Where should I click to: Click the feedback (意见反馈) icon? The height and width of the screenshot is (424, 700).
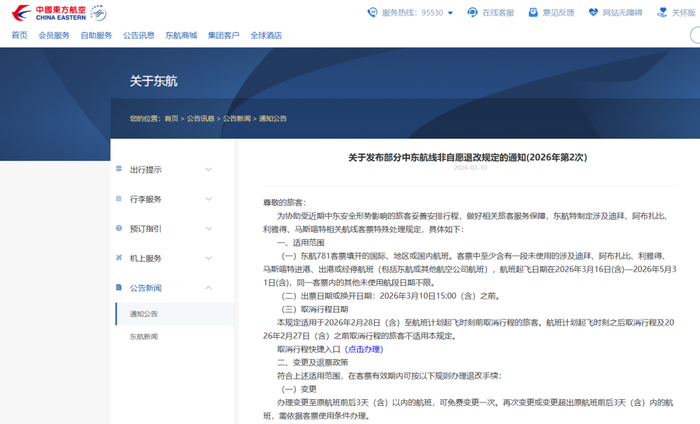pyautogui.click(x=531, y=13)
